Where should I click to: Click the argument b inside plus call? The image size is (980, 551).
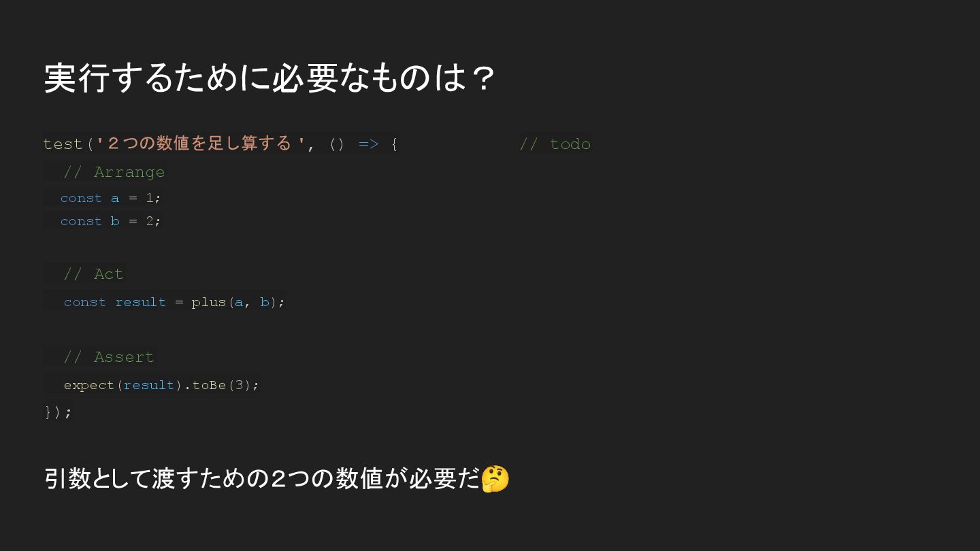[264, 302]
